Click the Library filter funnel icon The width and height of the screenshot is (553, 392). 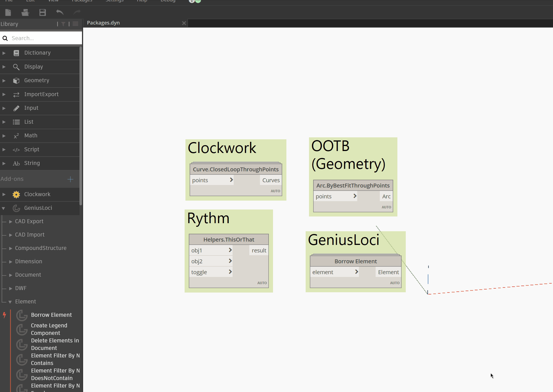[x=63, y=24]
